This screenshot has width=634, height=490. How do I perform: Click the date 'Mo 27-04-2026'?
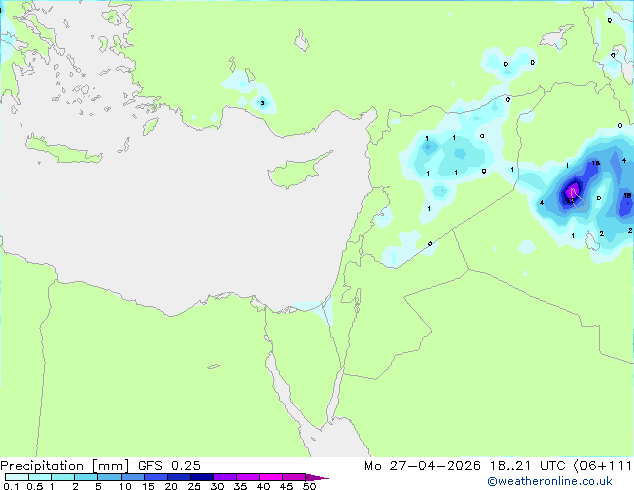[x=423, y=466]
